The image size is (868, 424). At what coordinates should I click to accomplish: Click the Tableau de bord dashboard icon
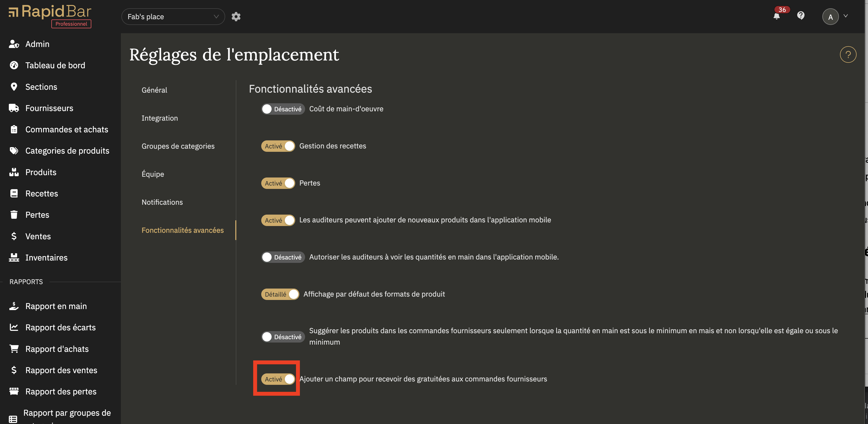coord(14,65)
